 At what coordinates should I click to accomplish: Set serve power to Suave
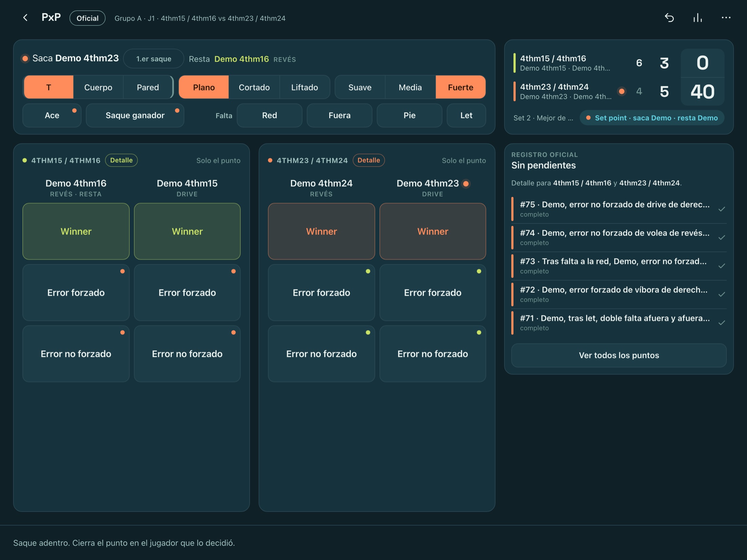click(x=360, y=87)
